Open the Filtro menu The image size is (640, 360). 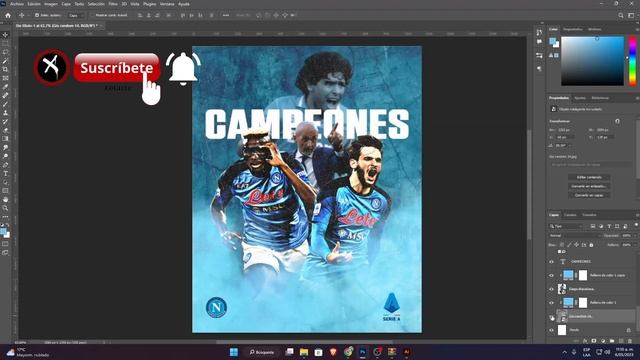(113, 4)
